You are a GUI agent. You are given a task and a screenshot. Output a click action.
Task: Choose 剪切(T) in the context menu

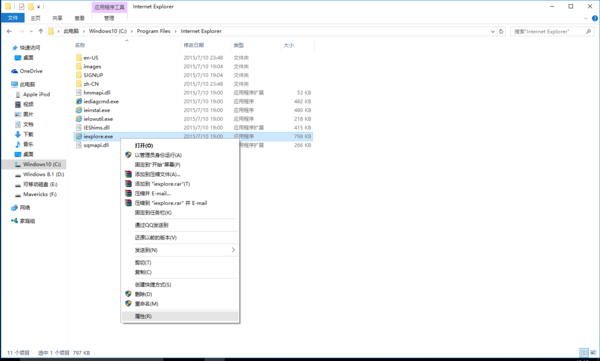click(180, 263)
